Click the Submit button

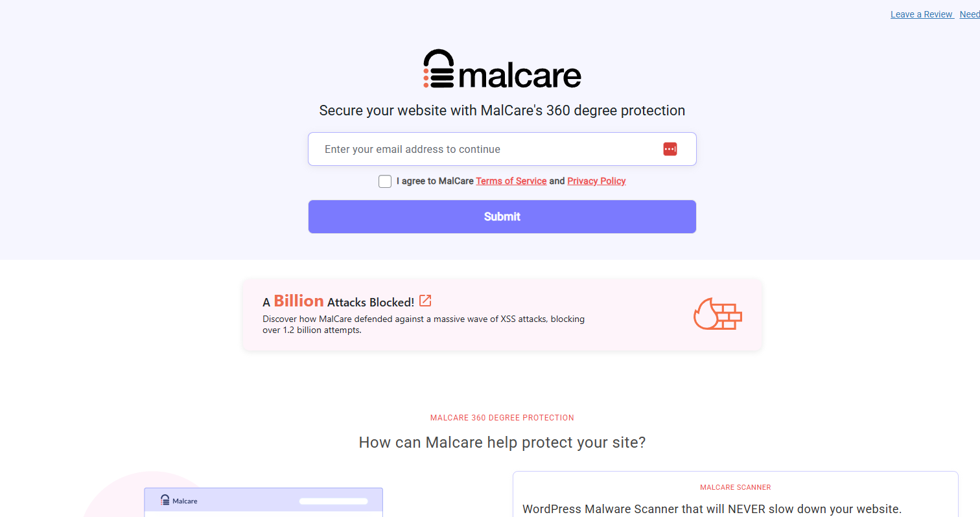(502, 216)
